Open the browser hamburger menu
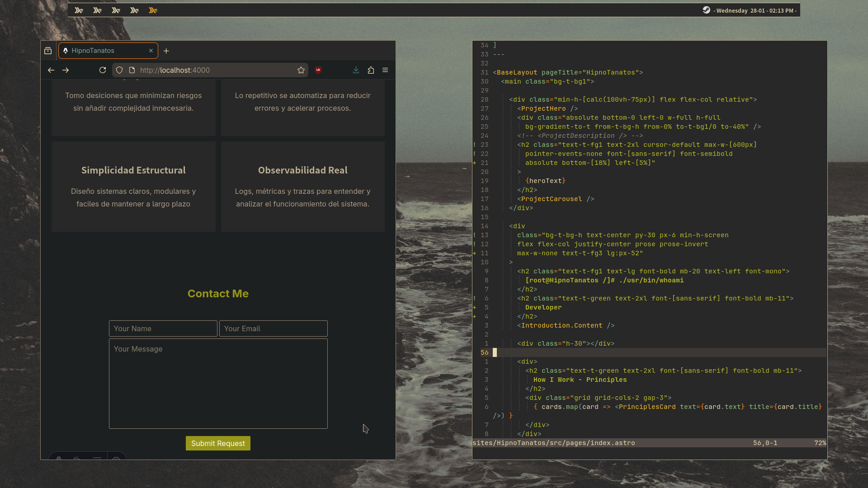Viewport: 868px width, 488px height. (385, 70)
